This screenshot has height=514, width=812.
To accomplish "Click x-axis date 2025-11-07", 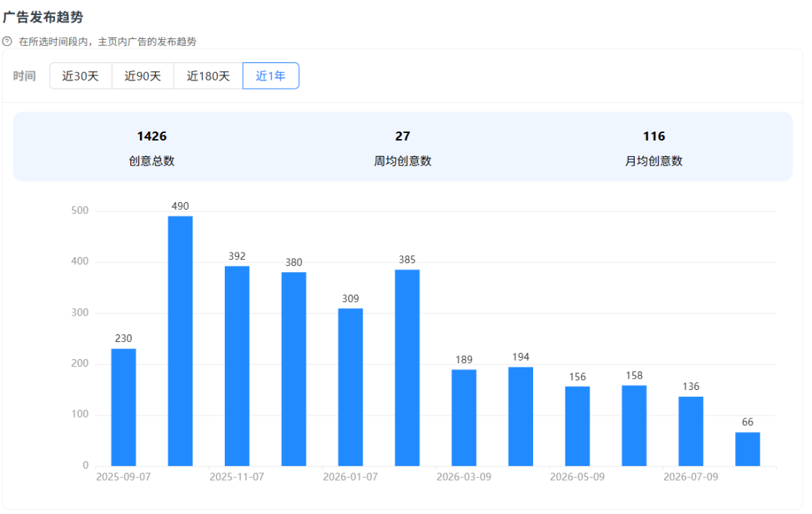I will click(x=237, y=476).
